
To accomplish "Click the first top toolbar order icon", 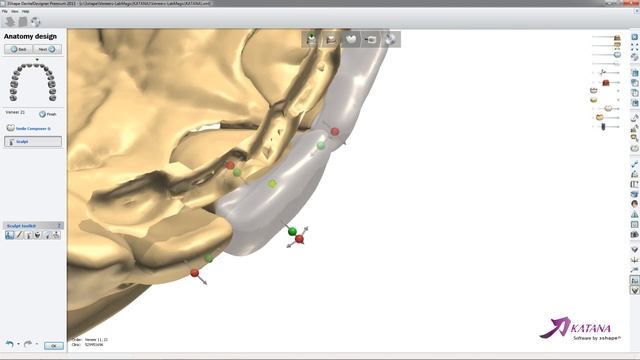I will pyautogui.click(x=10, y=22).
